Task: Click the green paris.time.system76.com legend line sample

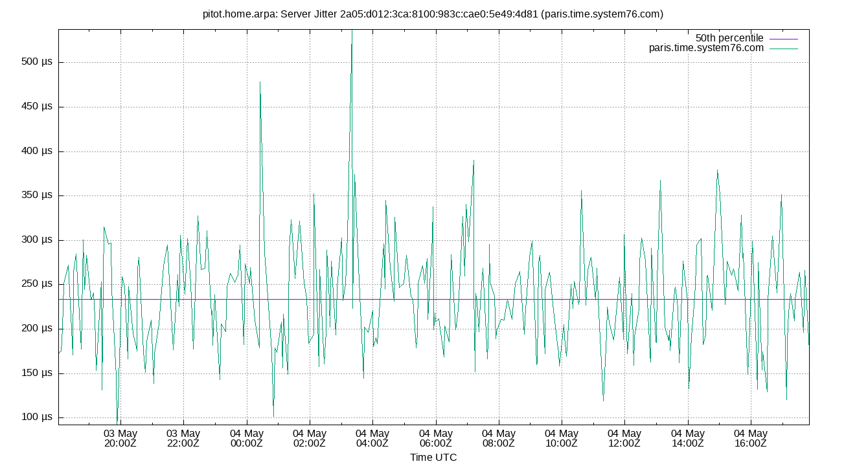Action: pyautogui.click(x=784, y=49)
